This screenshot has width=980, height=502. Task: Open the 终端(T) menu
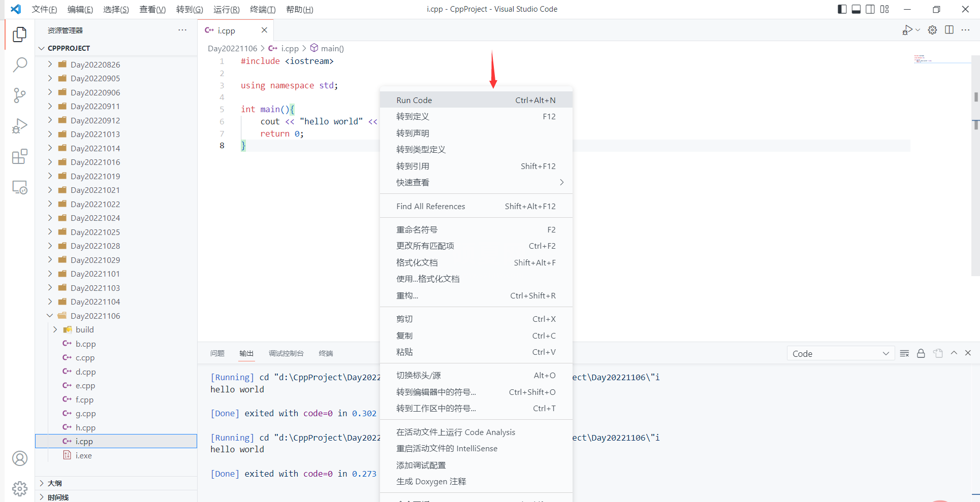pos(263,9)
